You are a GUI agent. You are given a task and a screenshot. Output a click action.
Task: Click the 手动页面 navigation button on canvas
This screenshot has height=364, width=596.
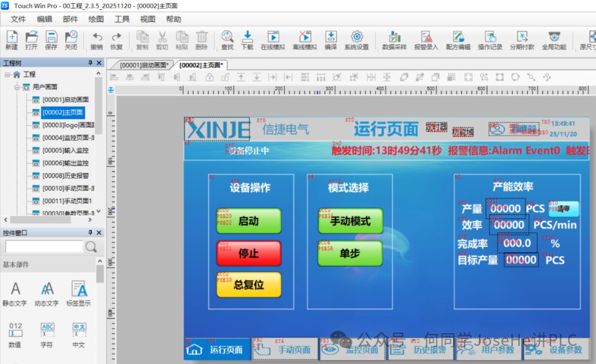285,349
